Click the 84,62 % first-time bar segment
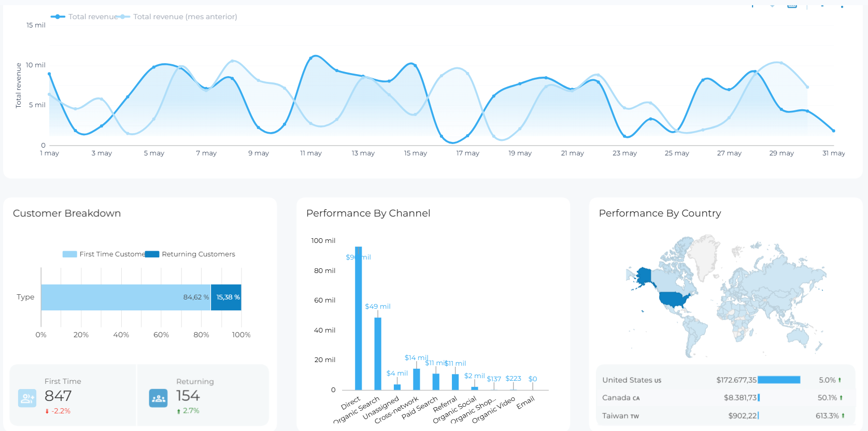Viewport: 868px width, 431px height. [x=126, y=297]
